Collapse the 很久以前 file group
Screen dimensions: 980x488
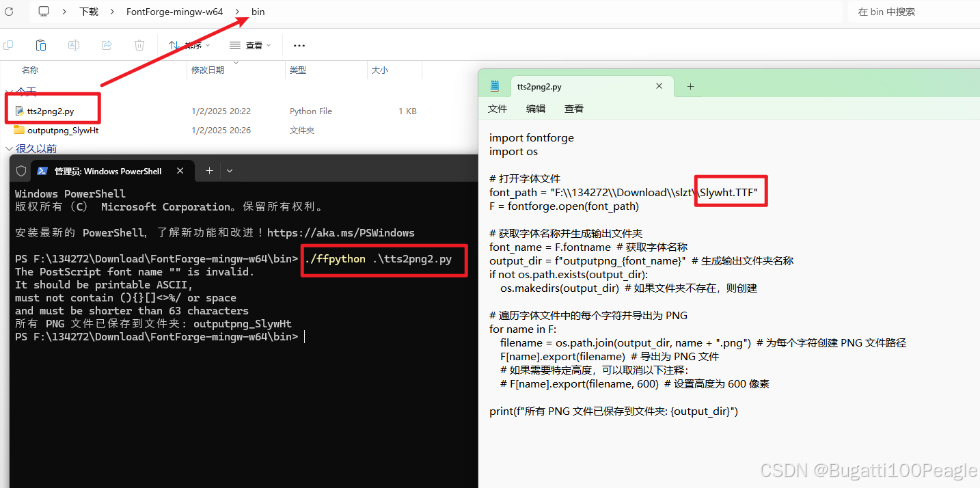click(9, 148)
